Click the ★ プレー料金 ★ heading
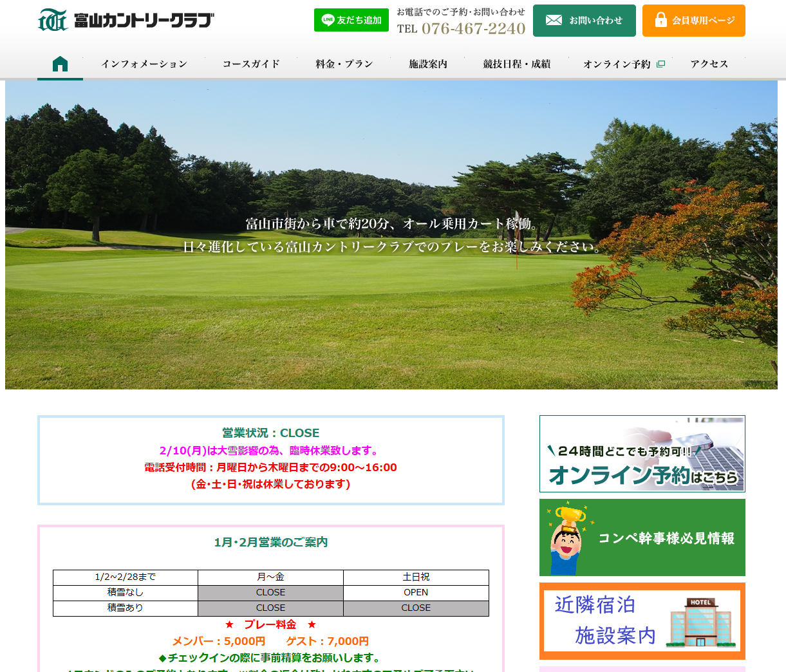The height and width of the screenshot is (672, 786). (x=271, y=625)
